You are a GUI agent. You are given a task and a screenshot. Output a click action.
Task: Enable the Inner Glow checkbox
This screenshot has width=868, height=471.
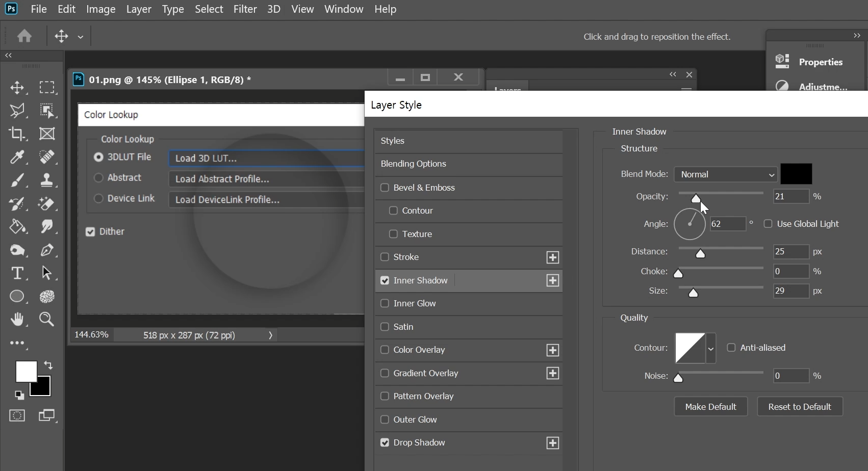point(385,303)
